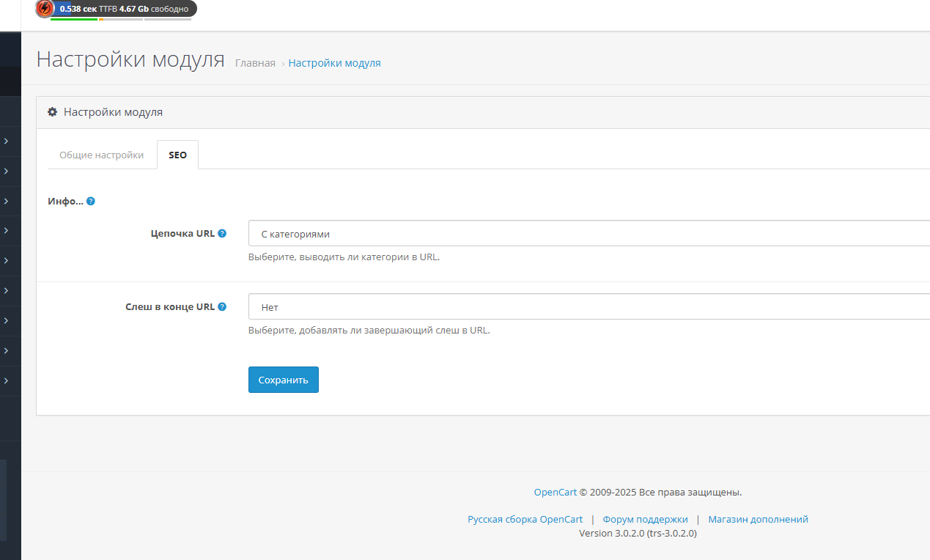Click hint text Выберите, выводить ли категории в URL
Screen dimensions: 930x560
pyautogui.click(x=344, y=257)
